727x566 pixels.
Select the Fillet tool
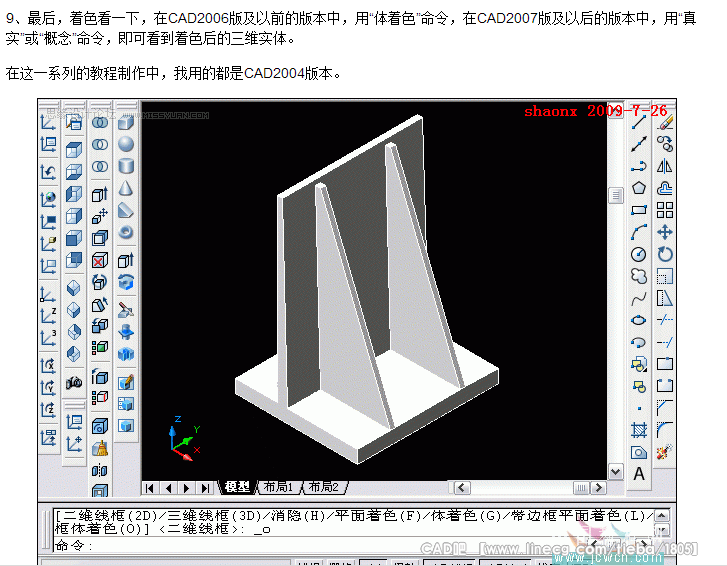tap(665, 430)
